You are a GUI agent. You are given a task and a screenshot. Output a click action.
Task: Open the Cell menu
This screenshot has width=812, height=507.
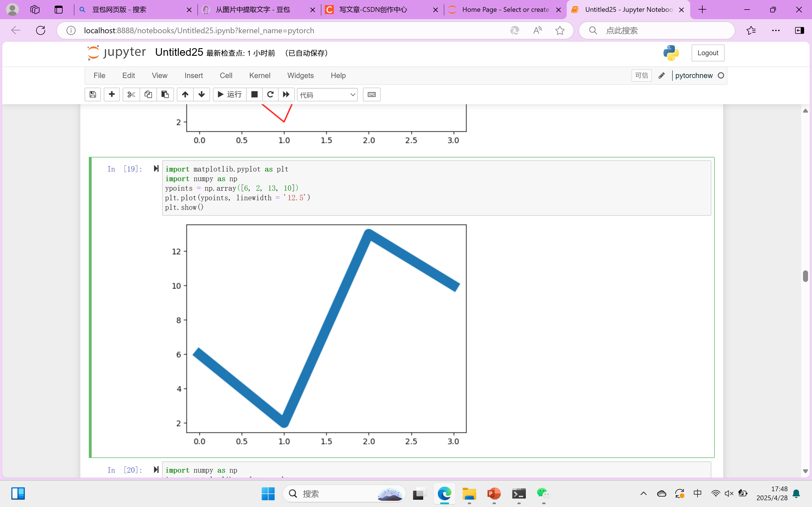coord(226,75)
